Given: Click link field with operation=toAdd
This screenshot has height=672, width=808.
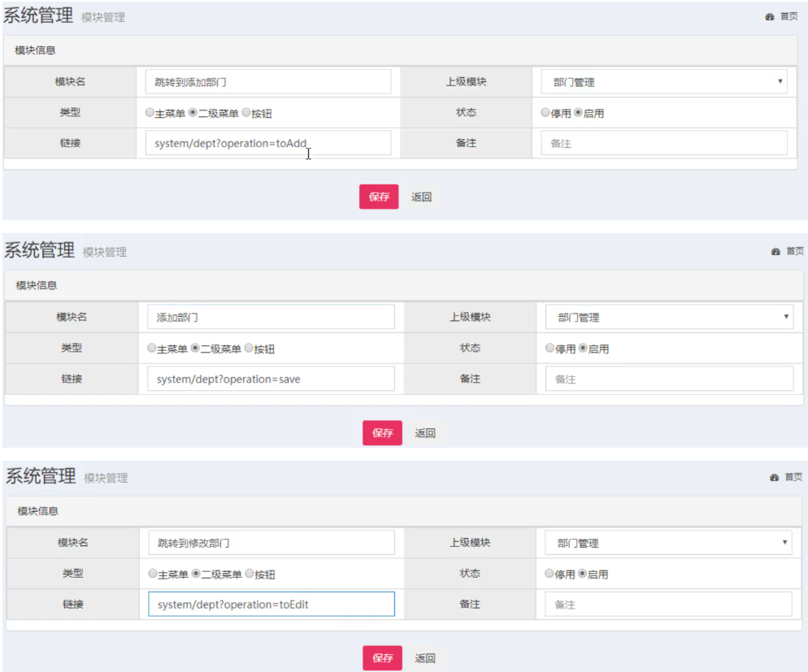Looking at the screenshot, I should click(x=268, y=143).
